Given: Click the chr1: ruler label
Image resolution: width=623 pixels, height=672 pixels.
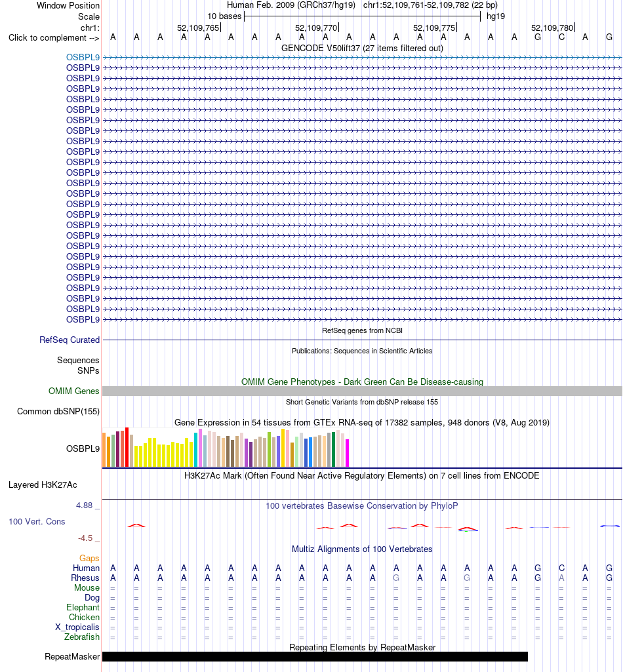Looking at the screenshot, I should click(x=90, y=28).
